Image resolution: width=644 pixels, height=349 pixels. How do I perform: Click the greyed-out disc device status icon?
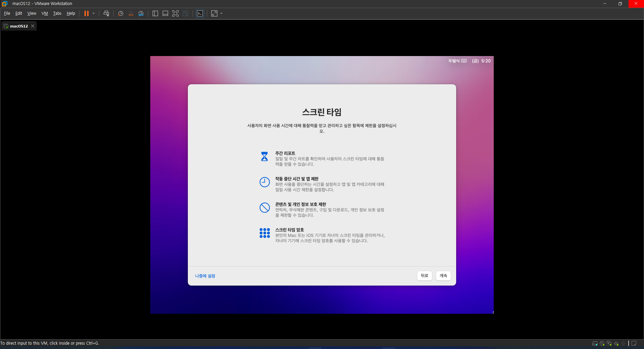point(623,343)
